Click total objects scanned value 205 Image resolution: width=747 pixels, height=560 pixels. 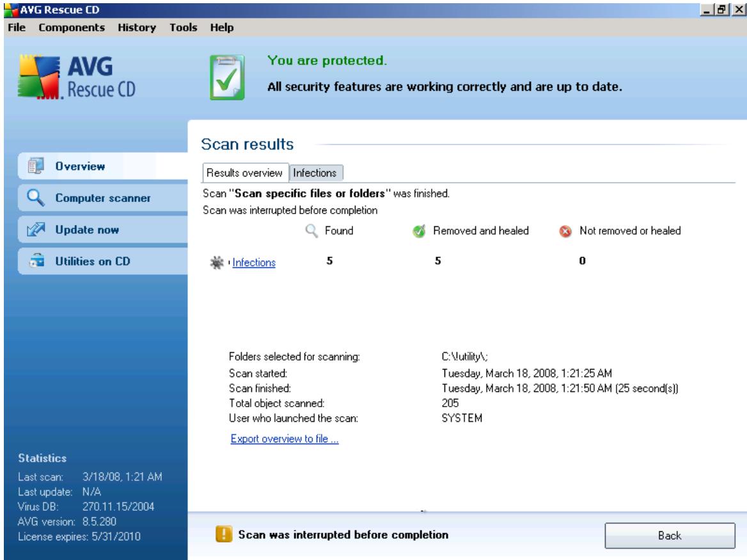point(450,403)
